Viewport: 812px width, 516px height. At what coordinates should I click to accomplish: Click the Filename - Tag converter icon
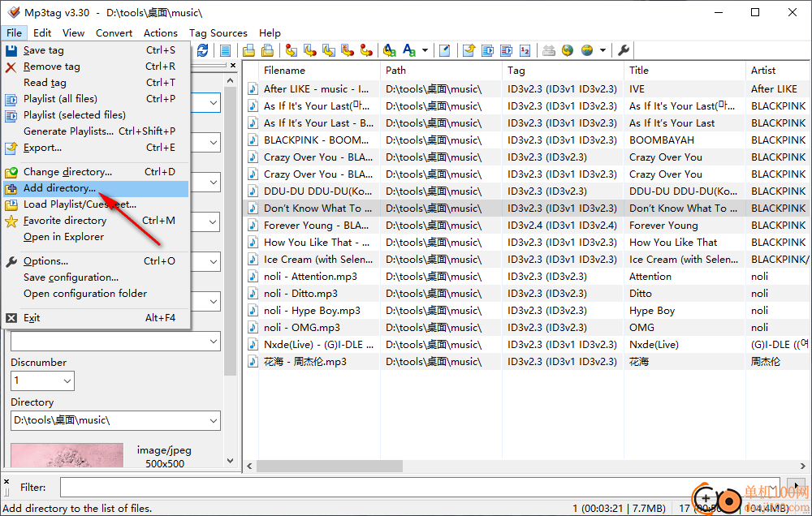310,50
